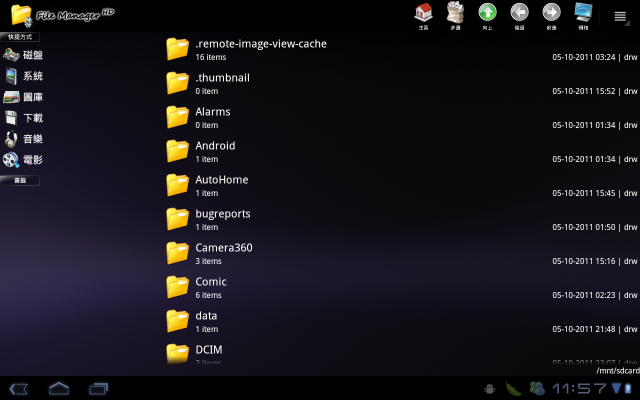
Task: Tap the Android system home button
Action: click(59, 389)
